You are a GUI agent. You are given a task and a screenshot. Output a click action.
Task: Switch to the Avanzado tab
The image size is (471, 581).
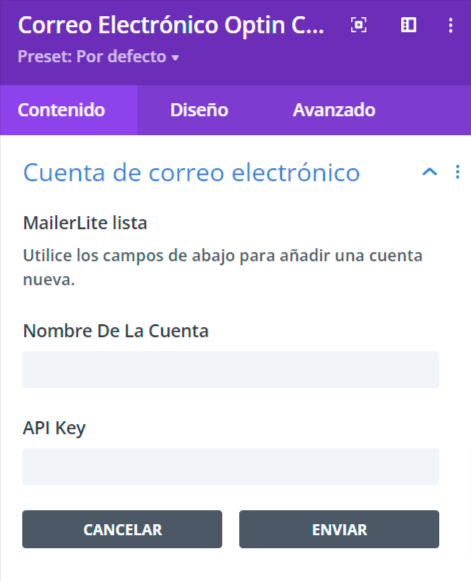click(x=334, y=110)
